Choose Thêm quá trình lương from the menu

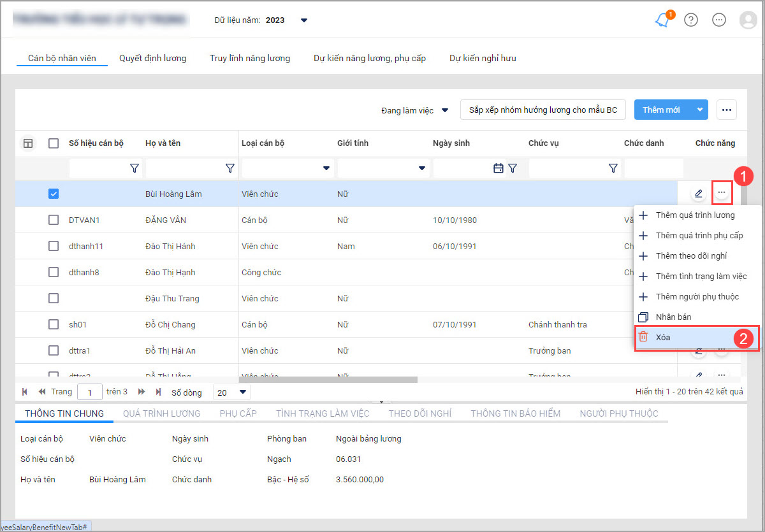(x=695, y=215)
